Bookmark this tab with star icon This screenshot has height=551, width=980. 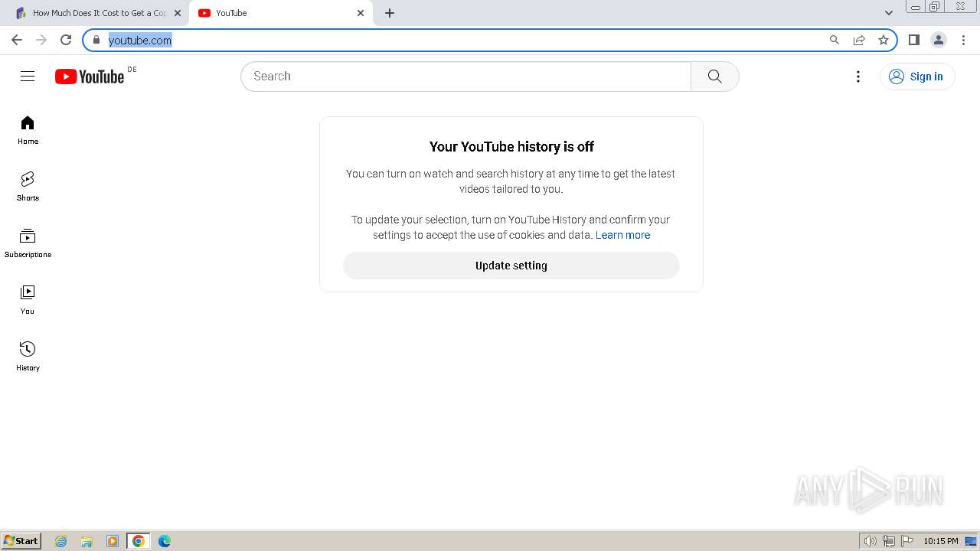(x=884, y=40)
